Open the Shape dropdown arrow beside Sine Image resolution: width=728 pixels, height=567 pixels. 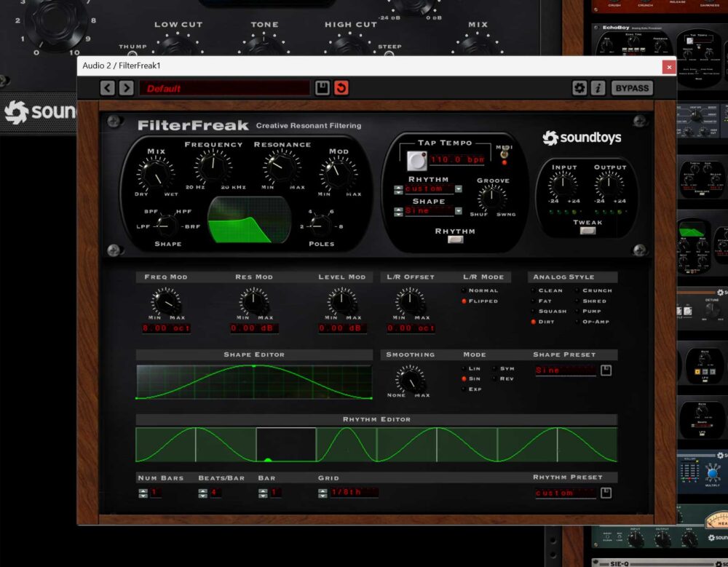(x=458, y=211)
